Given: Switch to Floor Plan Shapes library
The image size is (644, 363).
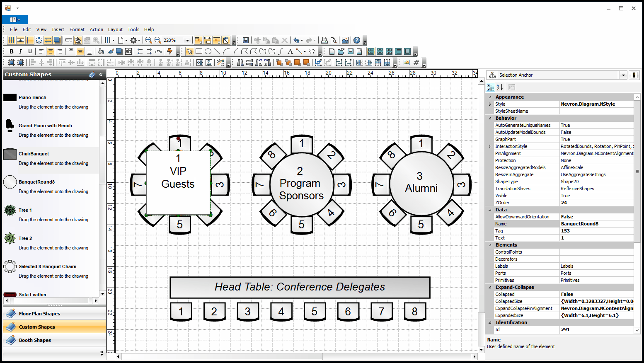Looking at the screenshot, I should point(55,314).
